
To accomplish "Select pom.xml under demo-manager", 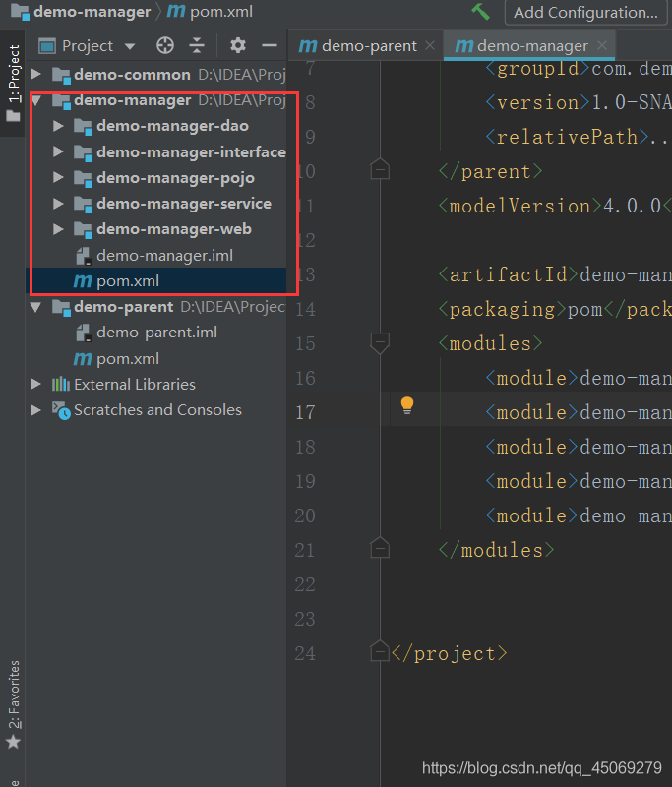I will pos(128,281).
